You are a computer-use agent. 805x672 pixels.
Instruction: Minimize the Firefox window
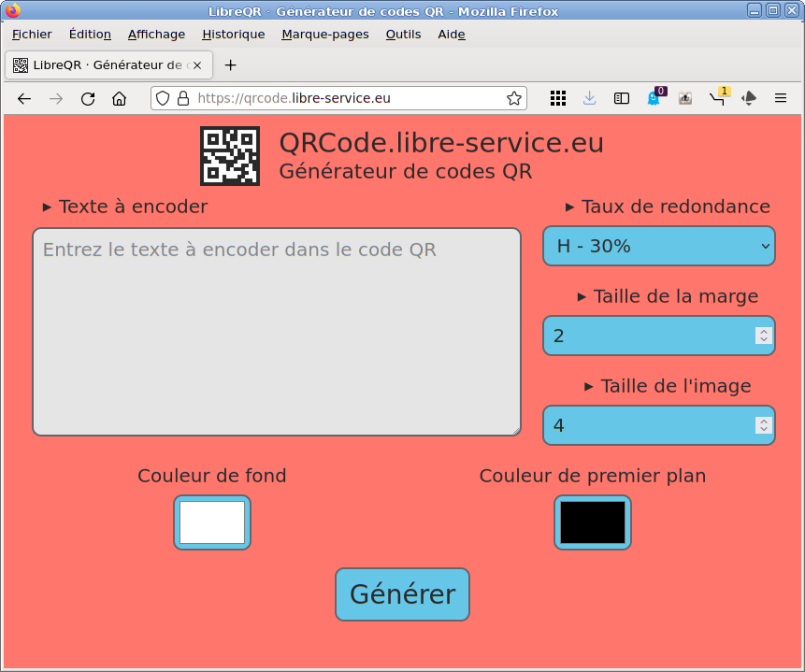pos(755,10)
